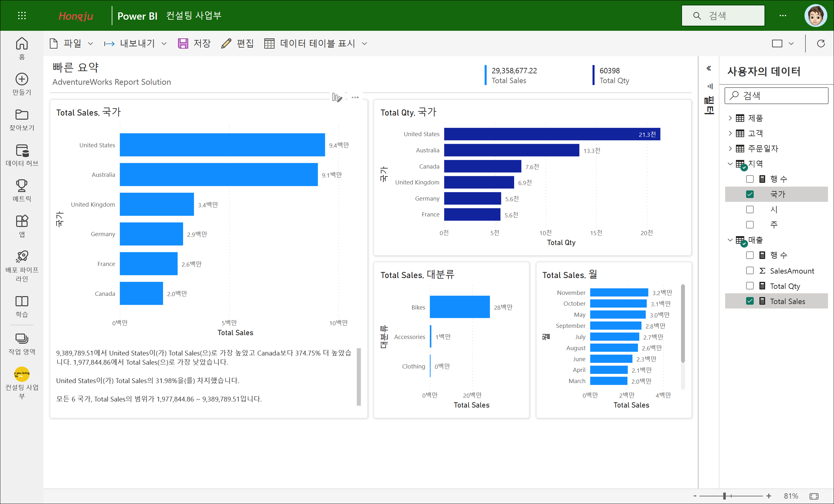The width and height of the screenshot is (834, 504).
Task: Uncheck the 국가 field checkbox
Action: point(750,194)
